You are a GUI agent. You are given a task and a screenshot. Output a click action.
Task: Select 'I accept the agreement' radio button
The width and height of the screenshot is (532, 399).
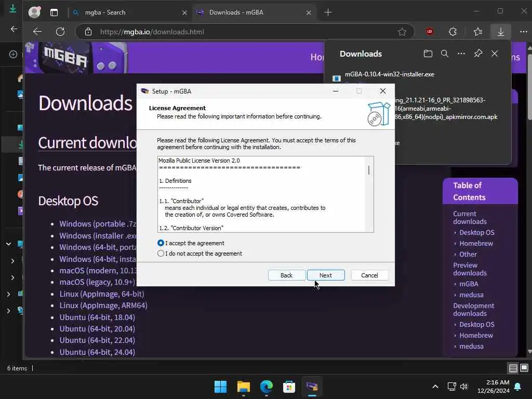tap(161, 243)
